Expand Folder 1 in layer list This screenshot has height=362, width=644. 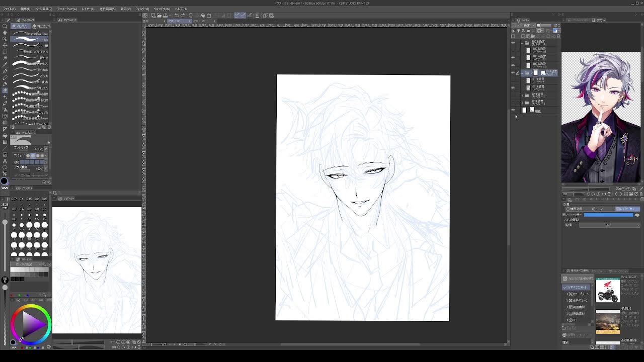(x=522, y=103)
